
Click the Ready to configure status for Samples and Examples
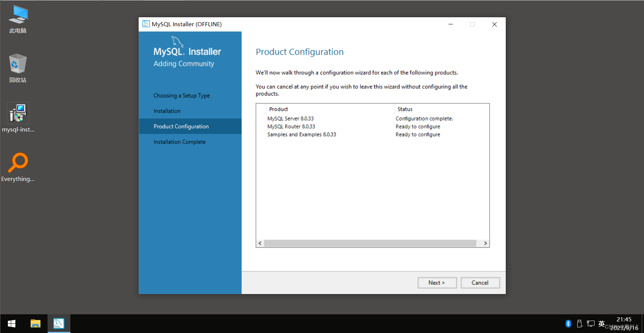[418, 134]
